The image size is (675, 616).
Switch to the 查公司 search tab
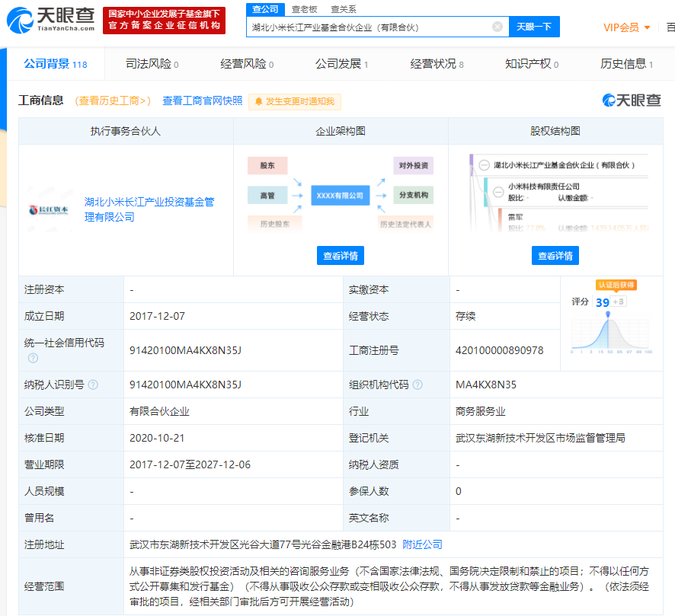click(265, 9)
